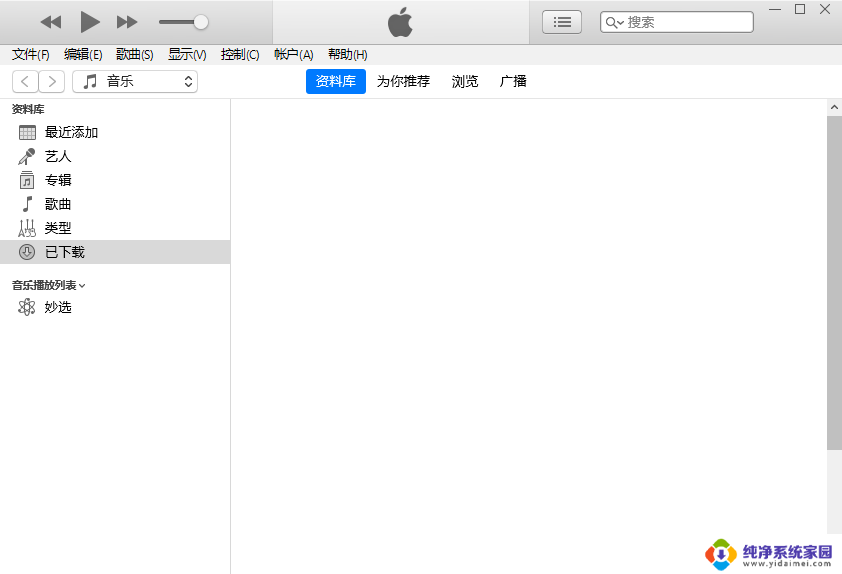
Task: Click the 已下载 download icon
Action: (27, 252)
